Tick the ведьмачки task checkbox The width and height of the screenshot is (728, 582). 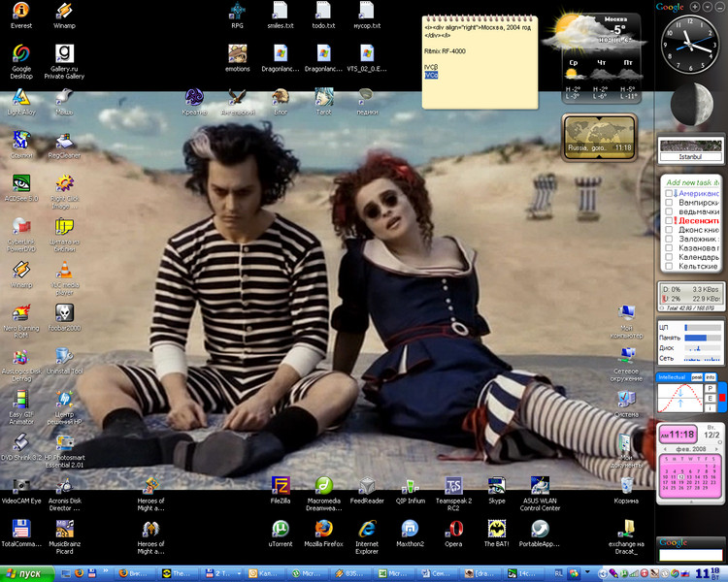coord(669,211)
